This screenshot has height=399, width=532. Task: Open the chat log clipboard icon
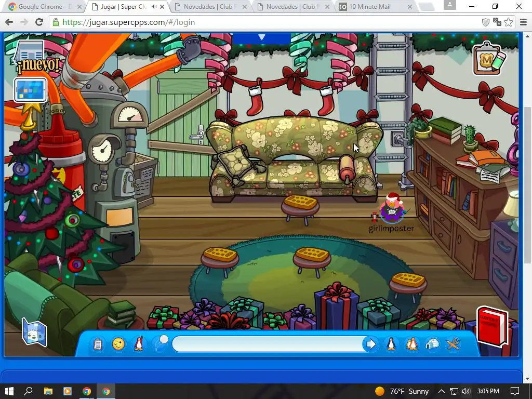tap(98, 344)
